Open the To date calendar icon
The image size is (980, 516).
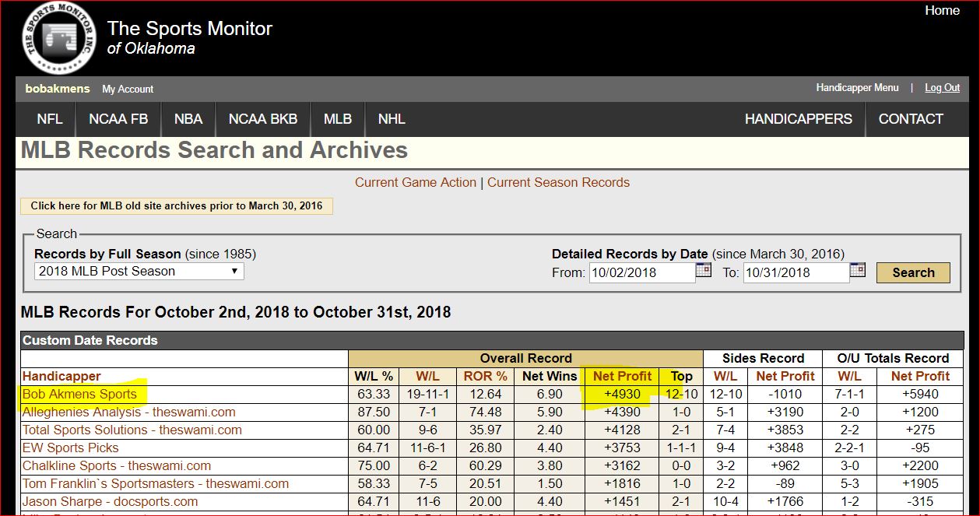(858, 270)
